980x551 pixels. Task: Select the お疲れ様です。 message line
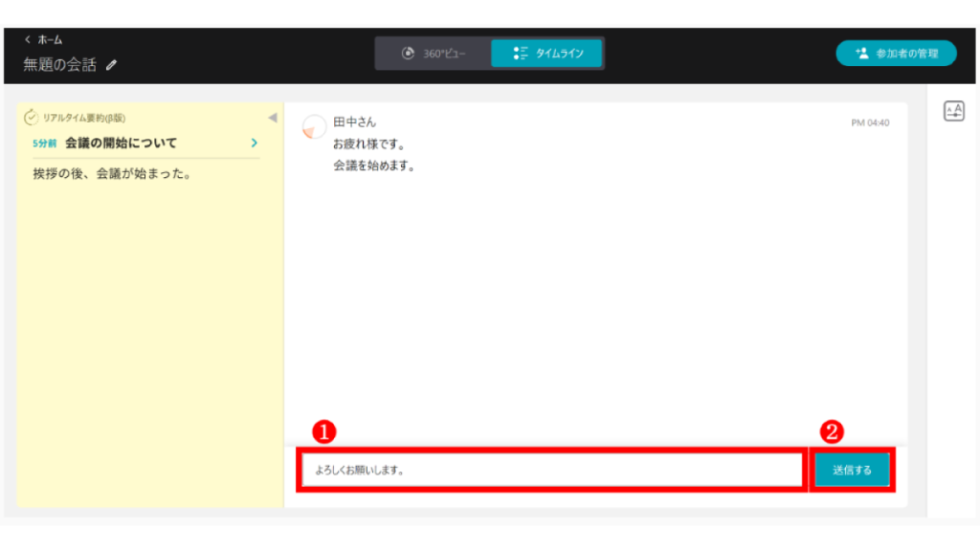click(368, 144)
